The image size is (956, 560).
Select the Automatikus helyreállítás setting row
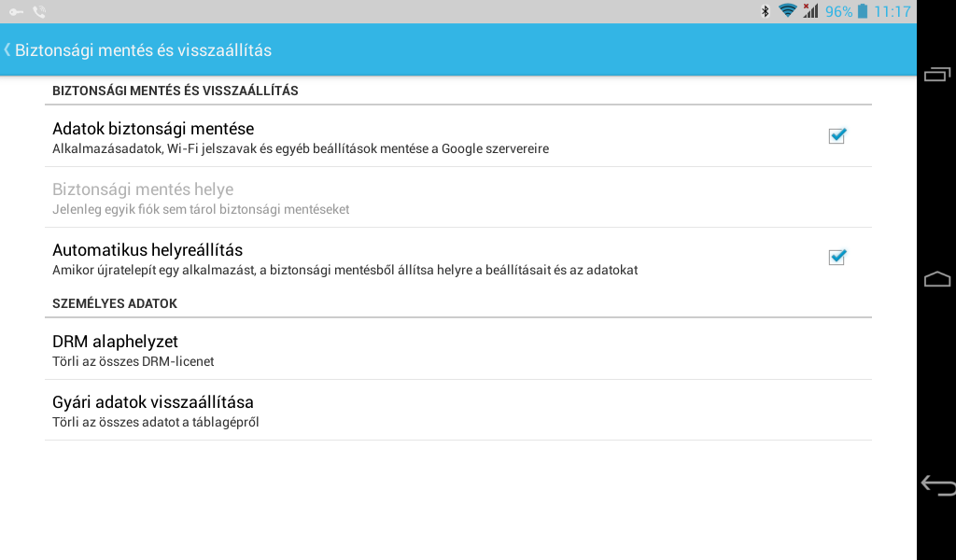click(x=457, y=258)
